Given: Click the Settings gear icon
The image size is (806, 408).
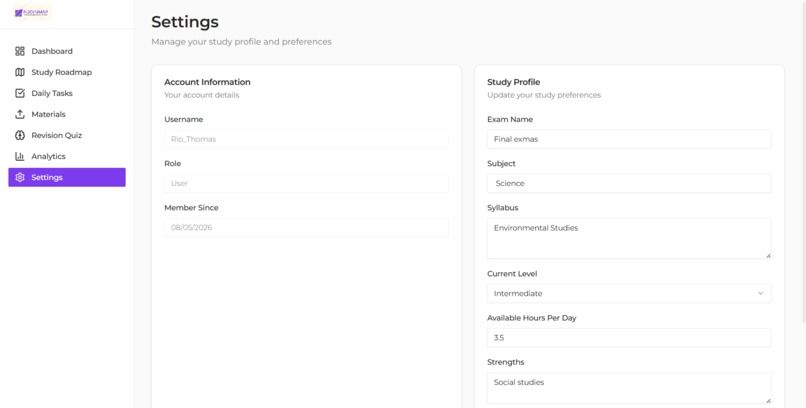Looking at the screenshot, I should click(20, 177).
